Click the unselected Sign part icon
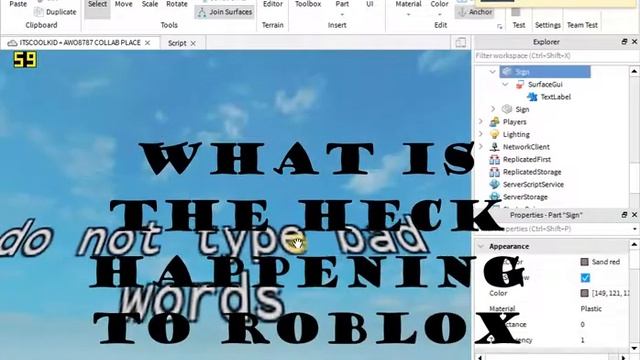The image size is (640, 360). [507, 109]
